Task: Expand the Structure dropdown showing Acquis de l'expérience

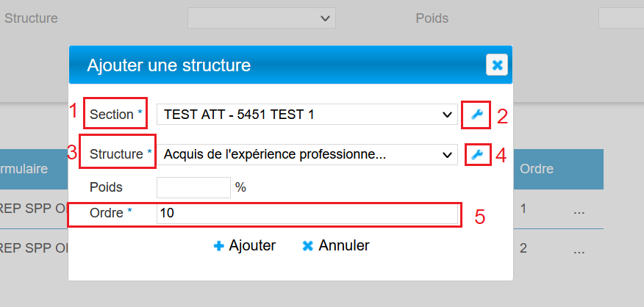Action: (307, 154)
